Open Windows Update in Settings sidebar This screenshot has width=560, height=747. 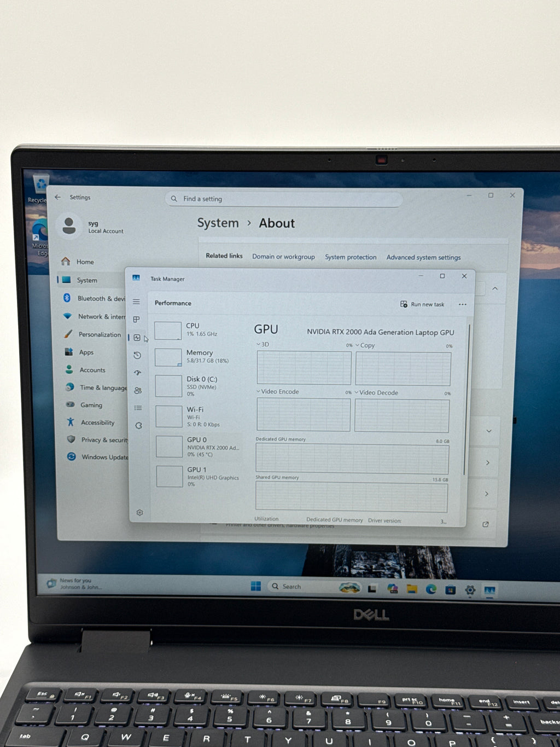[98, 456]
